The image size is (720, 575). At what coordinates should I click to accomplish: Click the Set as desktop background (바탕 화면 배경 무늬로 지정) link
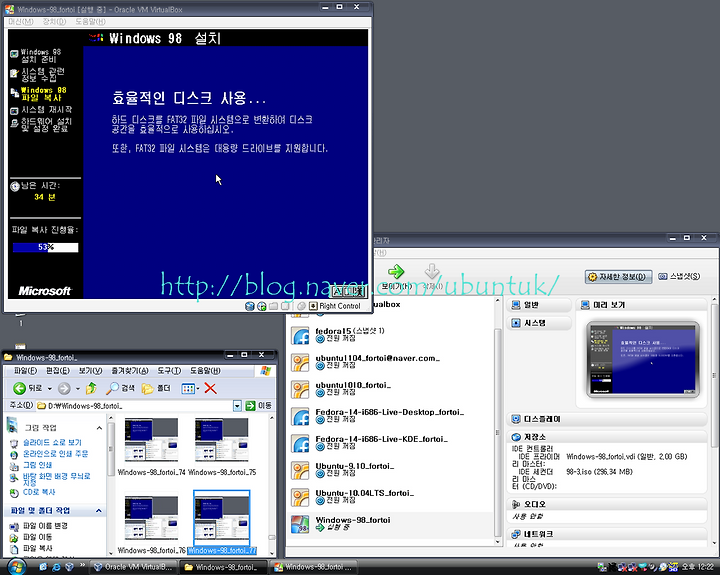[x=56, y=479]
